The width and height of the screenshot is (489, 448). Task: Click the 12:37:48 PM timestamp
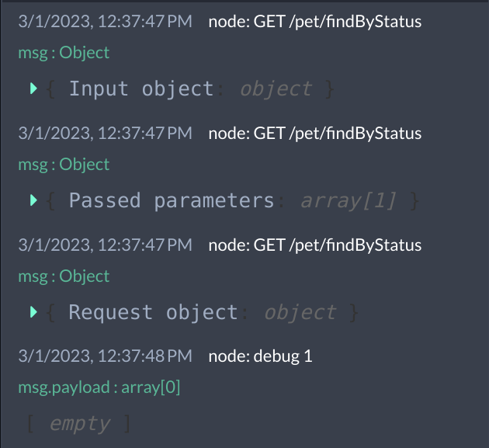(x=105, y=356)
